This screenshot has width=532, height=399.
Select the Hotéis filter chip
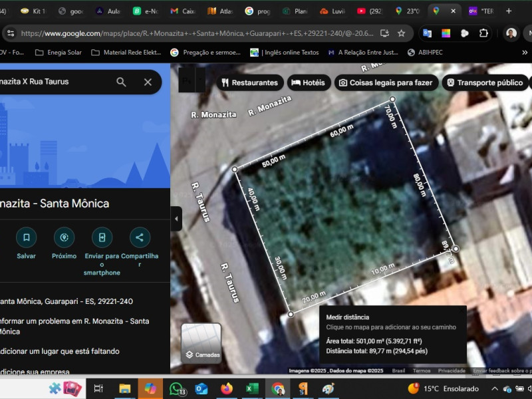pos(309,82)
